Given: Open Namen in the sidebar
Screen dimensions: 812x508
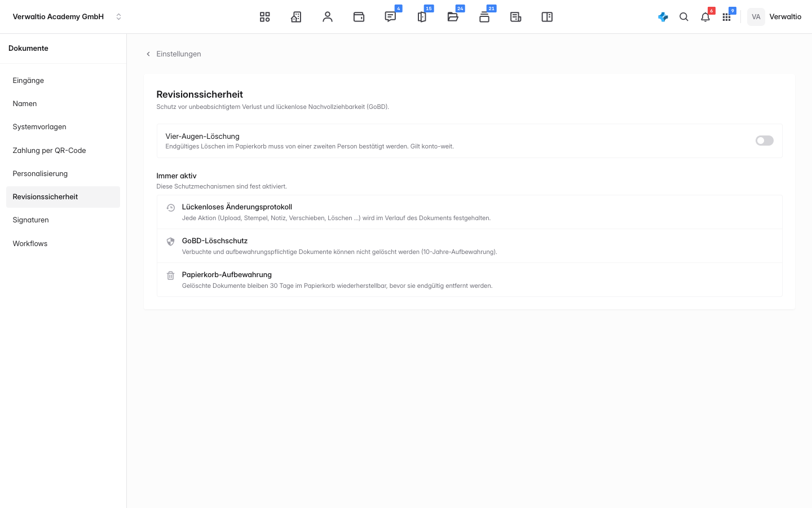Looking at the screenshot, I should point(63,104).
